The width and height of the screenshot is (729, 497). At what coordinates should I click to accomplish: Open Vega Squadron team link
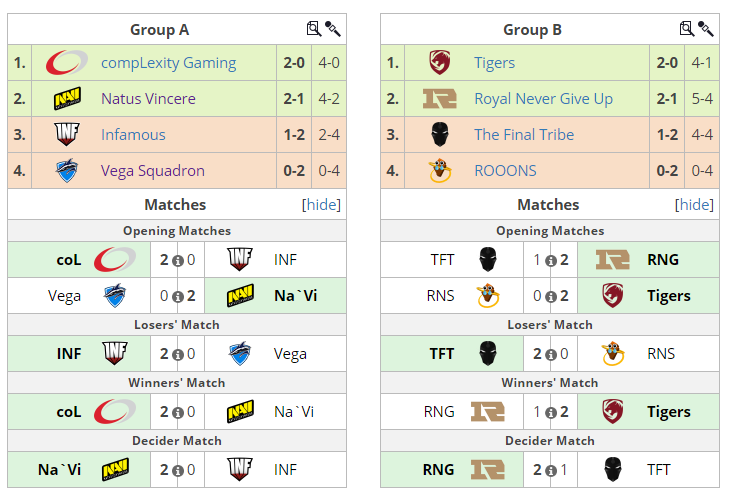pos(152,171)
